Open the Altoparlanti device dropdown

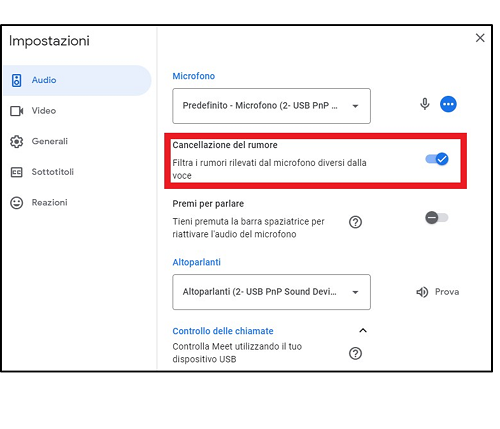click(x=271, y=292)
